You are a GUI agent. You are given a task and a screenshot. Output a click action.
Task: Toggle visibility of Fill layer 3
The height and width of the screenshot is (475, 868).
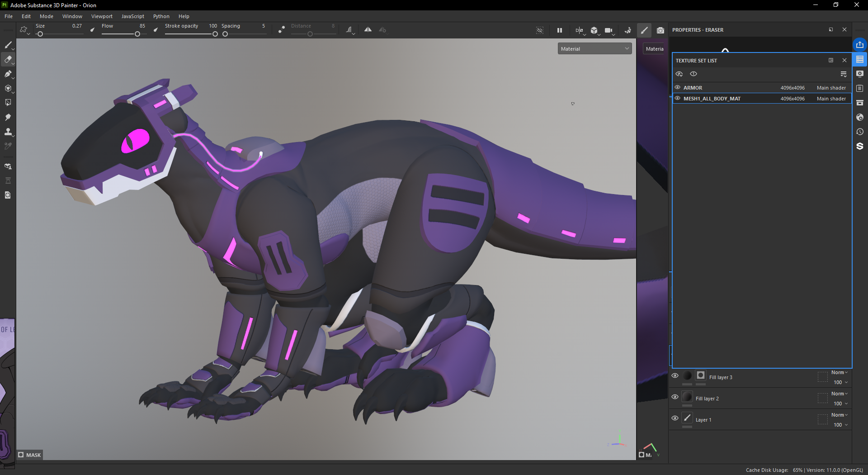(x=675, y=375)
